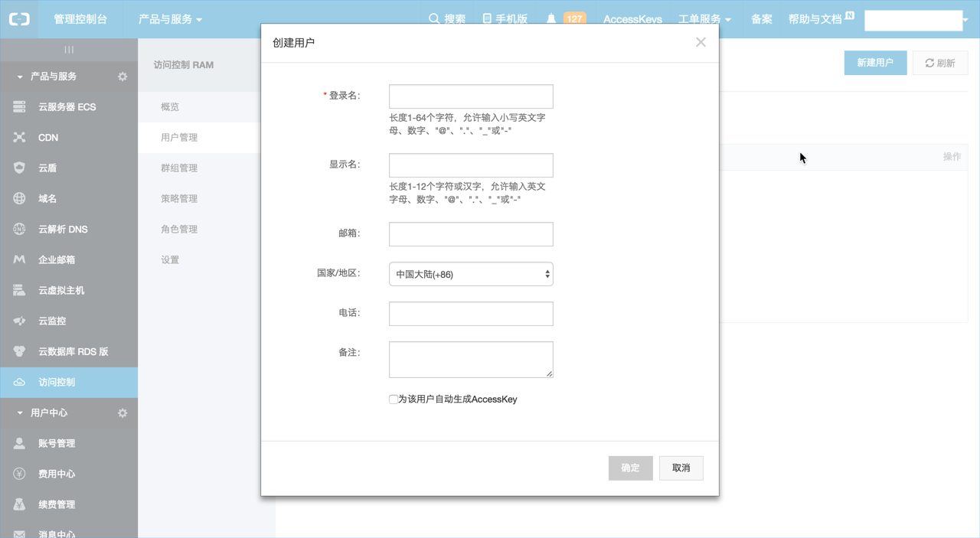Select the domain (域名) globe icon

click(19, 199)
